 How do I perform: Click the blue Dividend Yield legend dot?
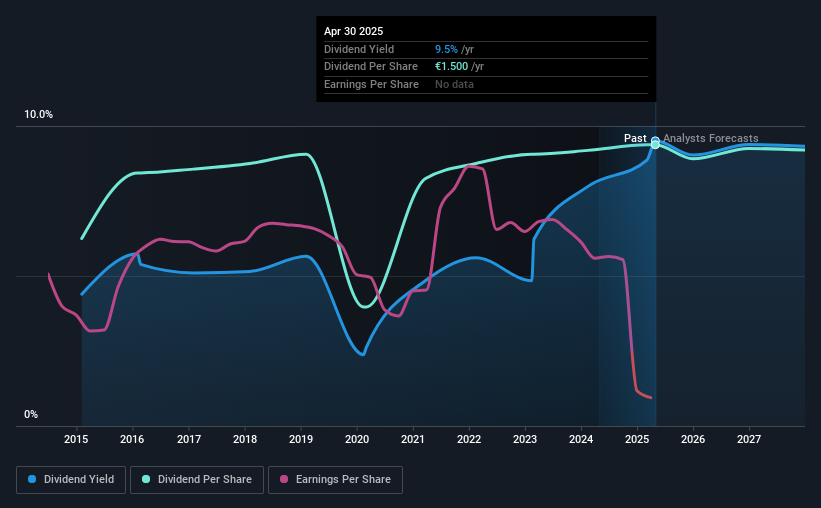click(x=32, y=479)
